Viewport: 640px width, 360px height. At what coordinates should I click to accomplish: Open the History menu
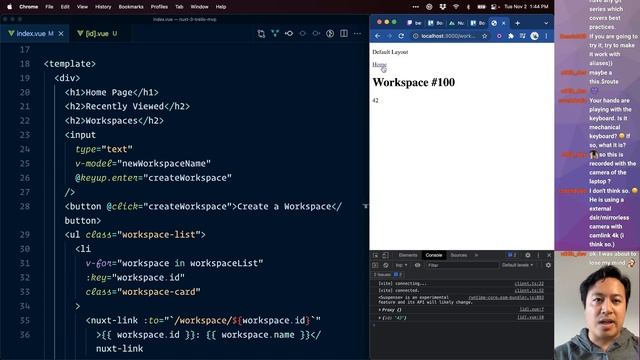tap(103, 7)
